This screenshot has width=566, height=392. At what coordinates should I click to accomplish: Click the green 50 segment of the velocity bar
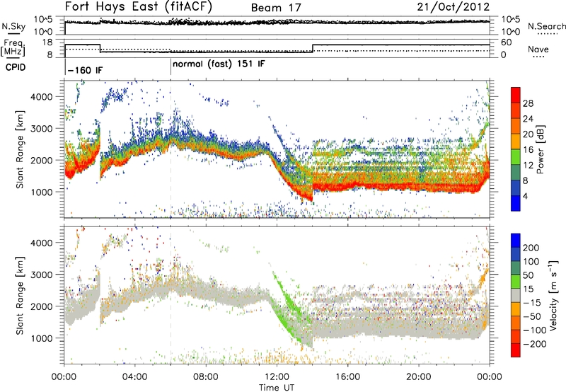pos(516,282)
